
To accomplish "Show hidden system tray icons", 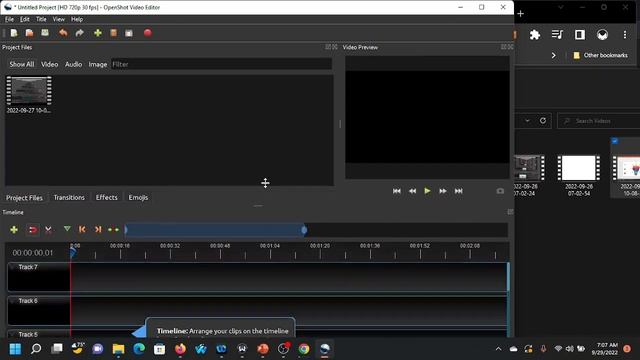I will (498, 349).
